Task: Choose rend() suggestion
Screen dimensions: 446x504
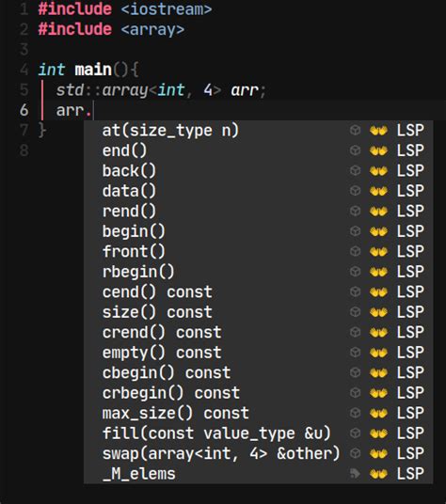Action: [258, 212]
